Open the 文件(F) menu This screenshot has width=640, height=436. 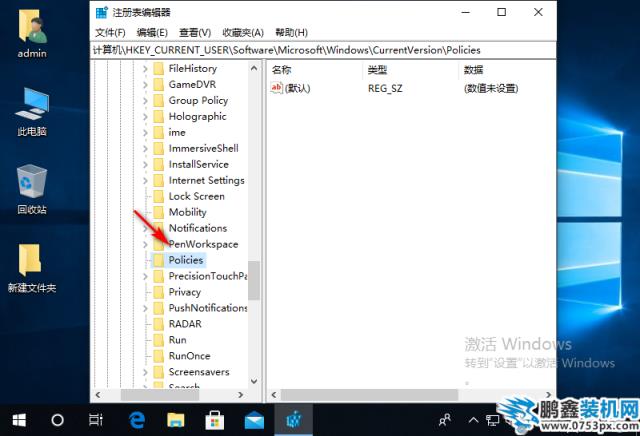point(110,33)
